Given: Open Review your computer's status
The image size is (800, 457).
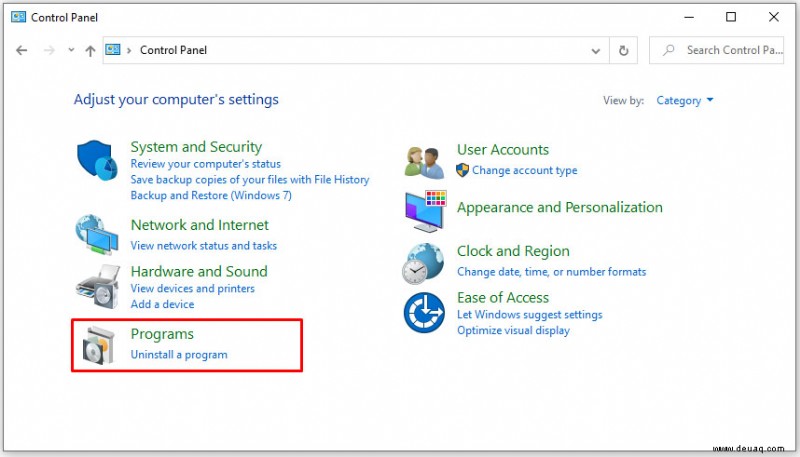Looking at the screenshot, I should click(206, 164).
